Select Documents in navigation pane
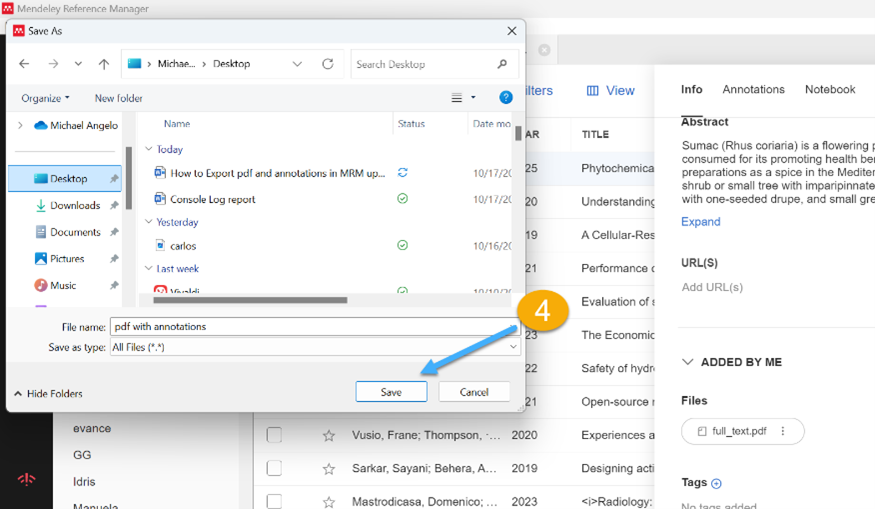This screenshot has width=875, height=509. tap(68, 232)
